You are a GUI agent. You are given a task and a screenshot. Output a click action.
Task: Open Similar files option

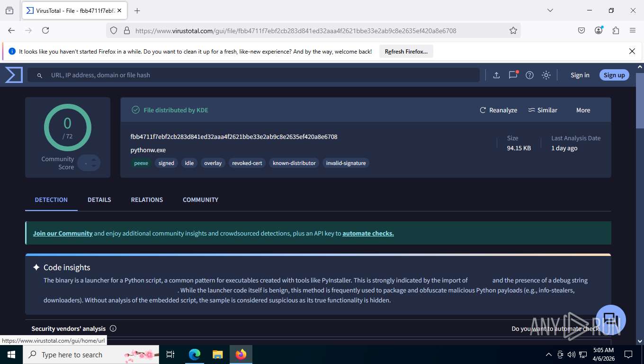click(543, 110)
